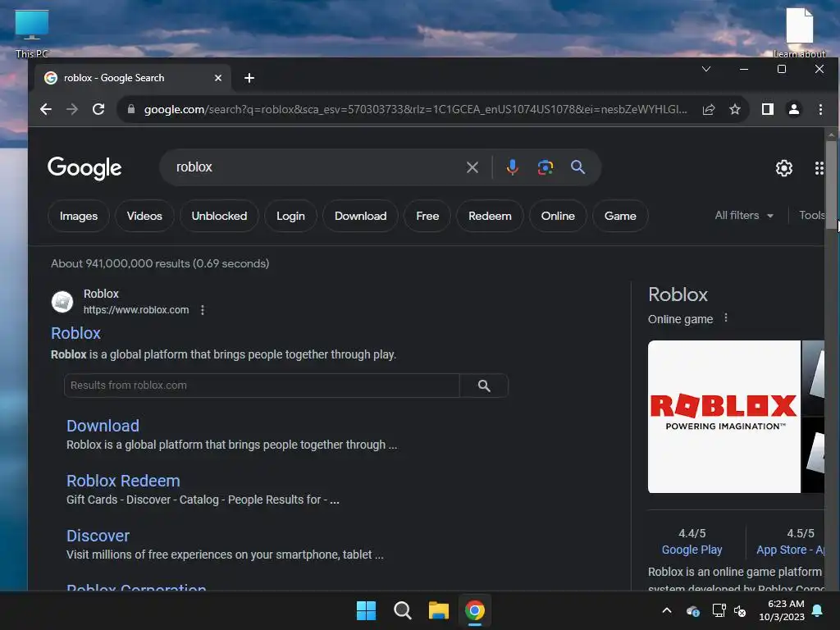This screenshot has height=630, width=840.
Task: Click the site lock icon in address bar
Action: 130,109
